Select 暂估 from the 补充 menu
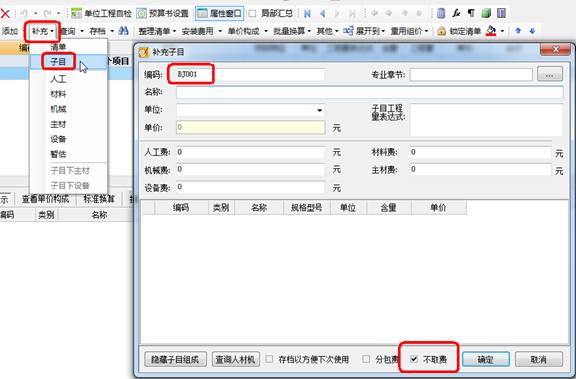576x379 pixels. pyautogui.click(x=58, y=154)
